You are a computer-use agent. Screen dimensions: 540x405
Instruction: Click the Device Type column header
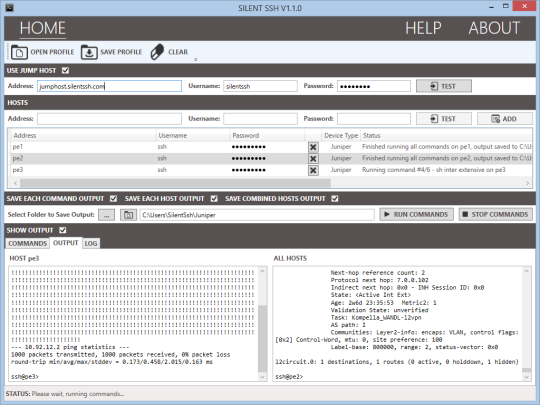341,136
